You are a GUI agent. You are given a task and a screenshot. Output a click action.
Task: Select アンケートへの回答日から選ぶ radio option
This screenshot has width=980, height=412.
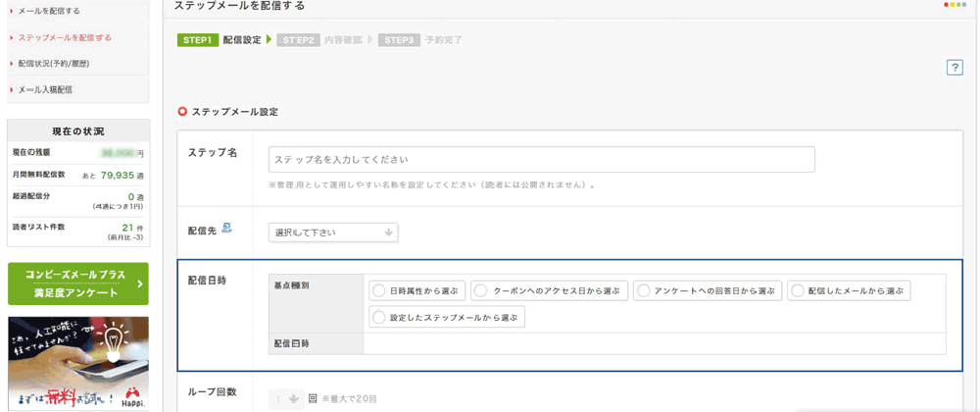[x=642, y=290]
